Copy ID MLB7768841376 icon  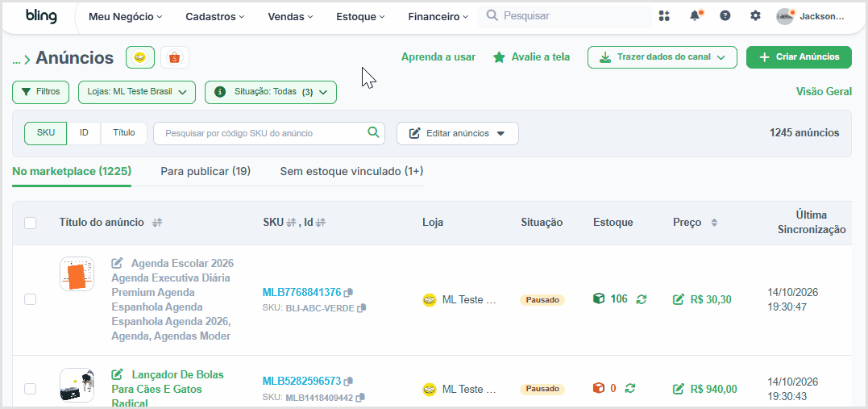348,292
